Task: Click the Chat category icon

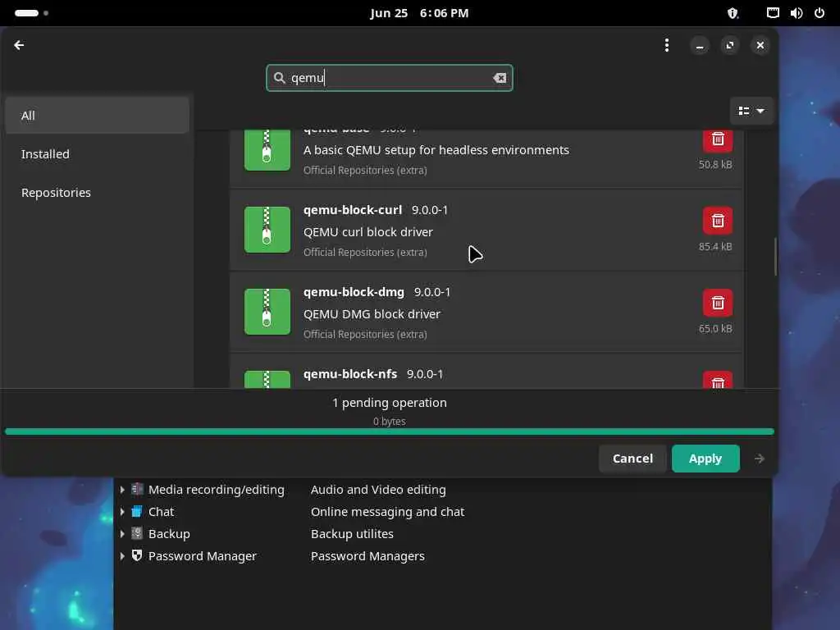Action: (x=137, y=511)
